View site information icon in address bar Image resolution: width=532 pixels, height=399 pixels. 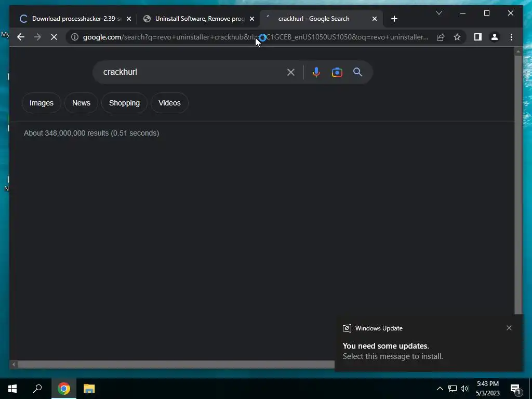coord(75,37)
